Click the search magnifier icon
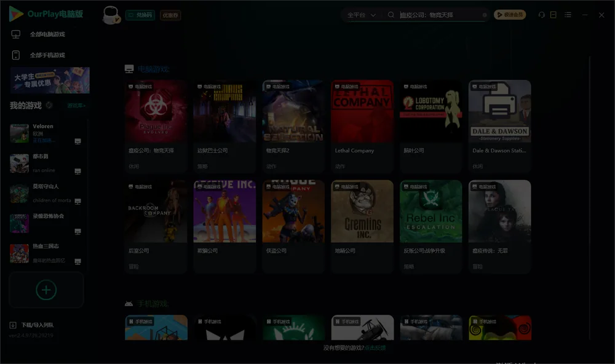The width and height of the screenshot is (615, 364). point(391,15)
